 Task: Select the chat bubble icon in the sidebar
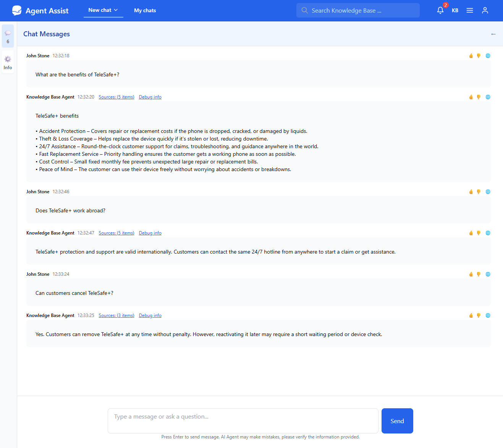coord(8,33)
